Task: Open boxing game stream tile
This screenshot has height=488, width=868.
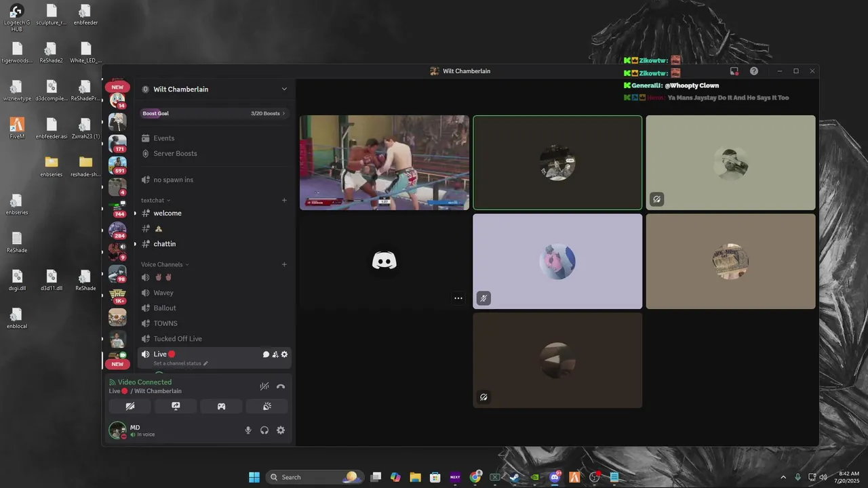Action: click(384, 163)
